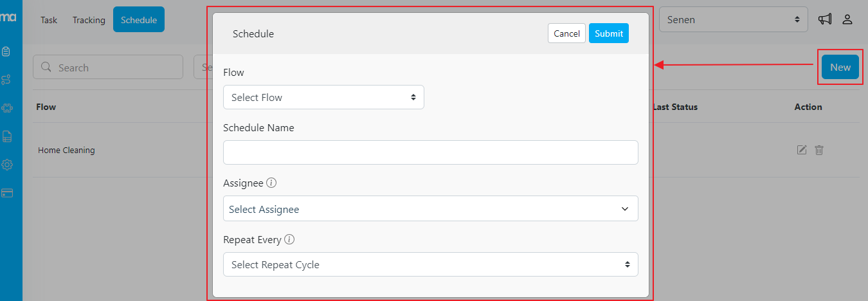Image resolution: width=868 pixels, height=301 pixels.
Task: Open the Select Repeat Cycle dropdown
Action: 430,264
